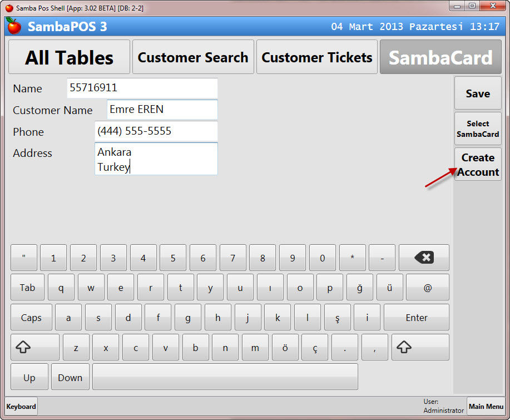The height and width of the screenshot is (420, 510).
Task: Focus the Phone number field
Action: (x=156, y=131)
